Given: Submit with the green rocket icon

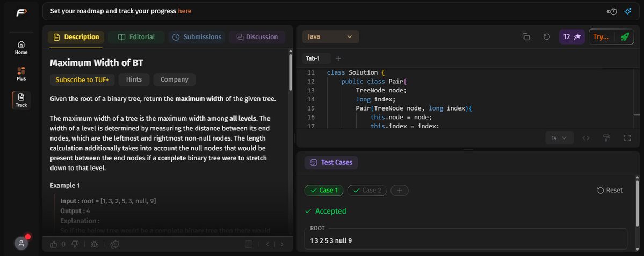Looking at the screenshot, I should click(x=624, y=36).
